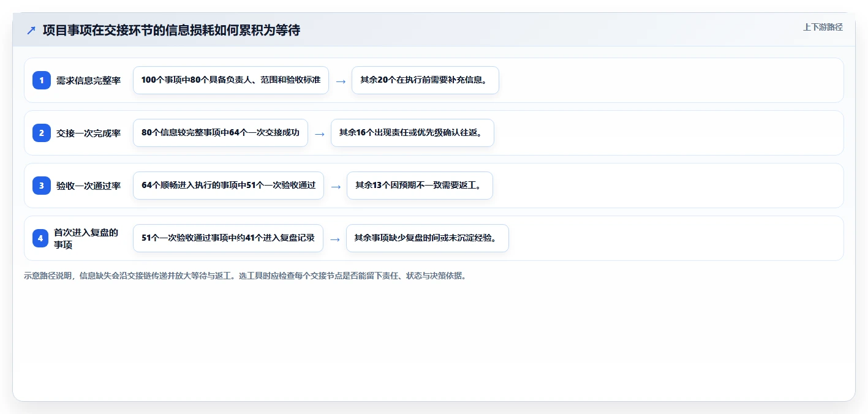Select the box 其余20个在执行前需要补充信息
Screen dimensions: 868x414
[425, 80]
